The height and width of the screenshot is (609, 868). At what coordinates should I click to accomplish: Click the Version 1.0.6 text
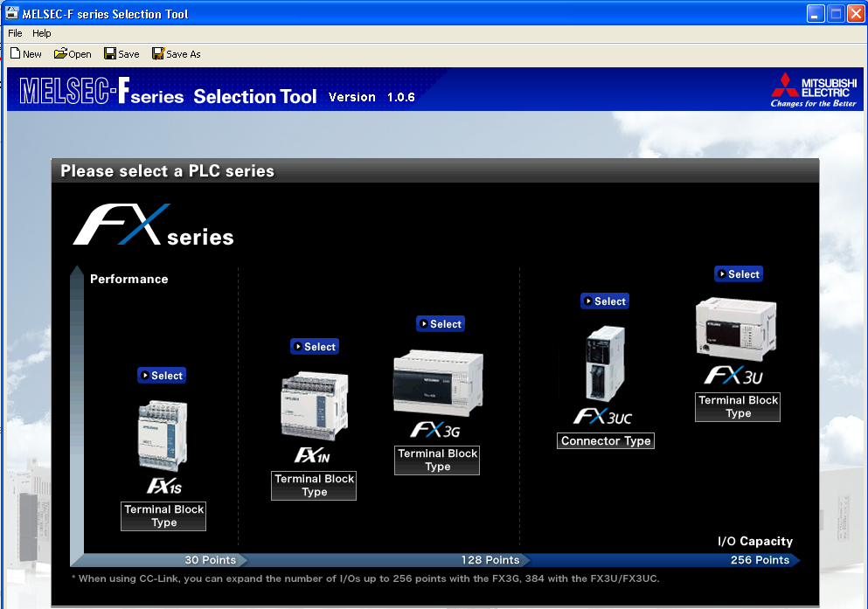coord(372,97)
